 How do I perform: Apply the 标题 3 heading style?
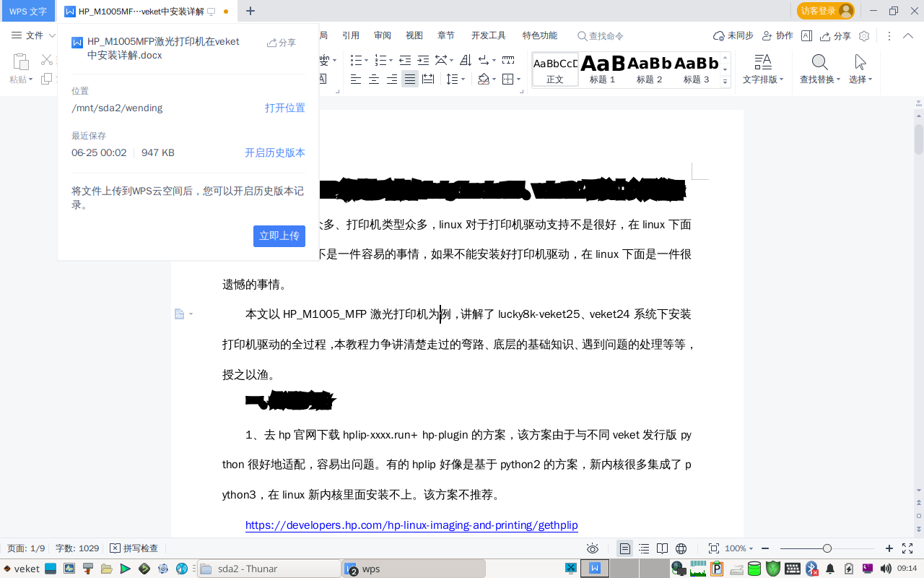pos(696,69)
